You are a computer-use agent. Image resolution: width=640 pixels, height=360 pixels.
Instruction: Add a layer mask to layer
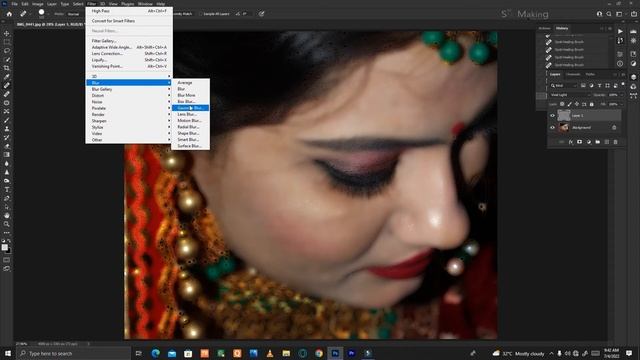(x=579, y=142)
